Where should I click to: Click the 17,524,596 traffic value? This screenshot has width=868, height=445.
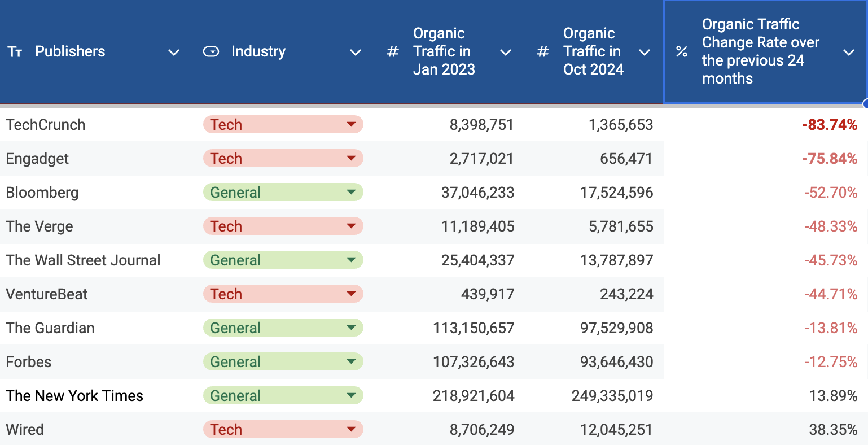617,193
